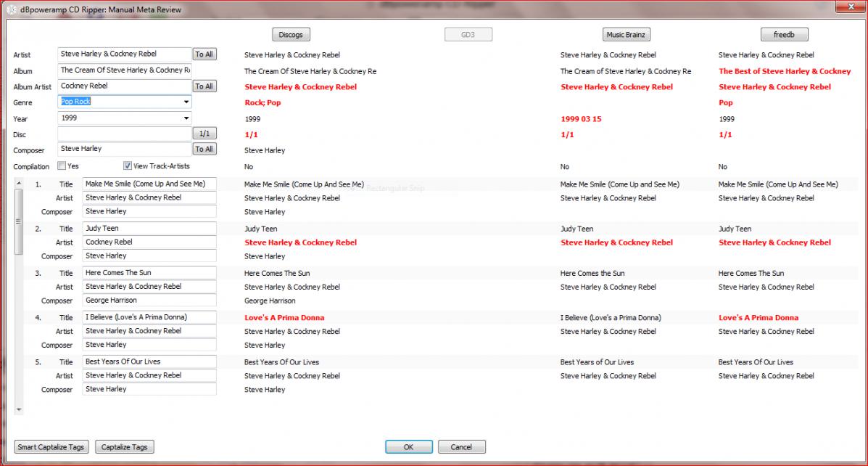
Task: Click the dBpoweramp icon in title bar
Action: tap(10, 9)
